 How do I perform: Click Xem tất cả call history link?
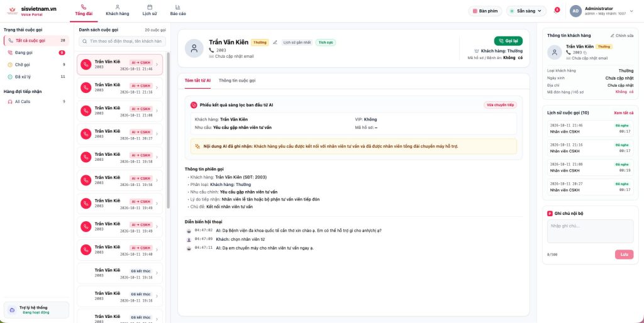click(x=623, y=112)
